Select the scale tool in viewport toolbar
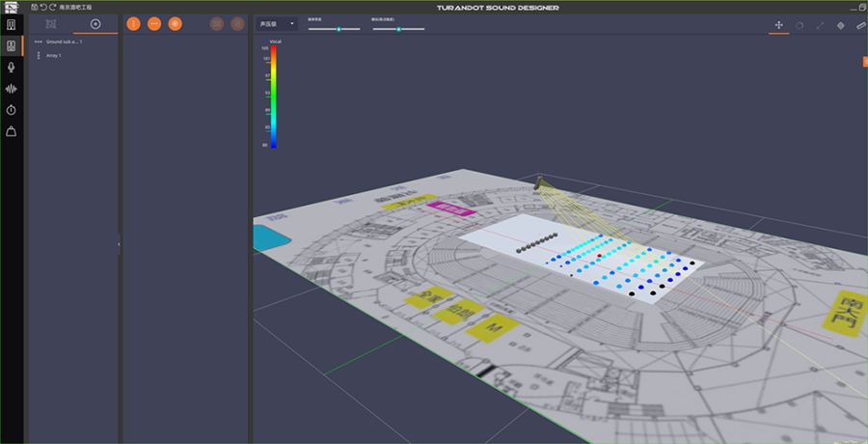 click(x=820, y=25)
